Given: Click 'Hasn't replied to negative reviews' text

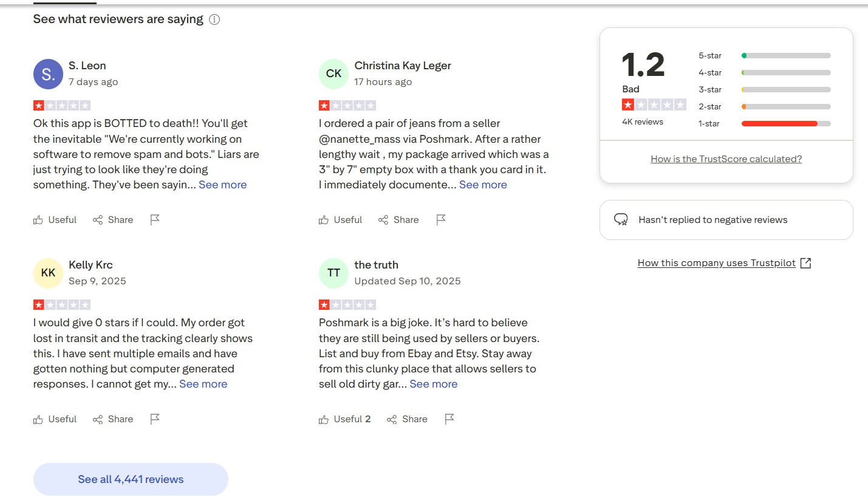Looking at the screenshot, I should point(713,220).
